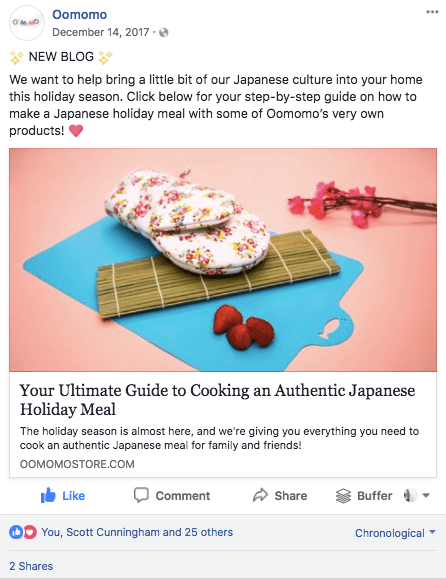Click the speech bubble Comment icon
The height and width of the screenshot is (579, 446).
pyautogui.click(x=141, y=495)
